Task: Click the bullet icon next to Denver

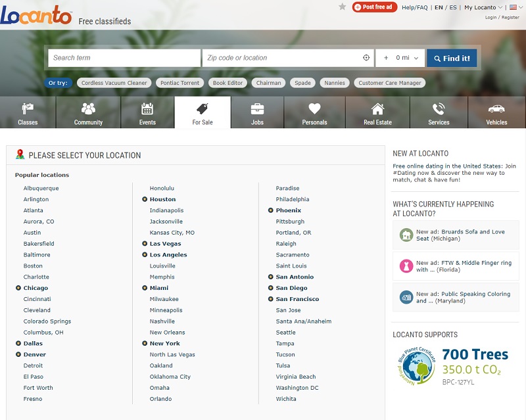Action: (x=18, y=354)
